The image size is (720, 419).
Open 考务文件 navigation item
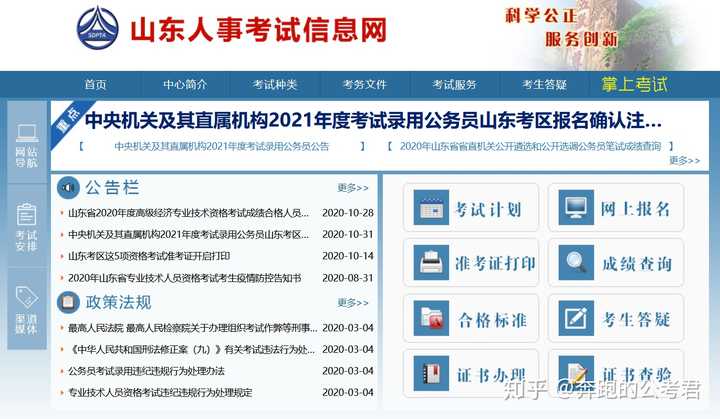[x=365, y=85]
